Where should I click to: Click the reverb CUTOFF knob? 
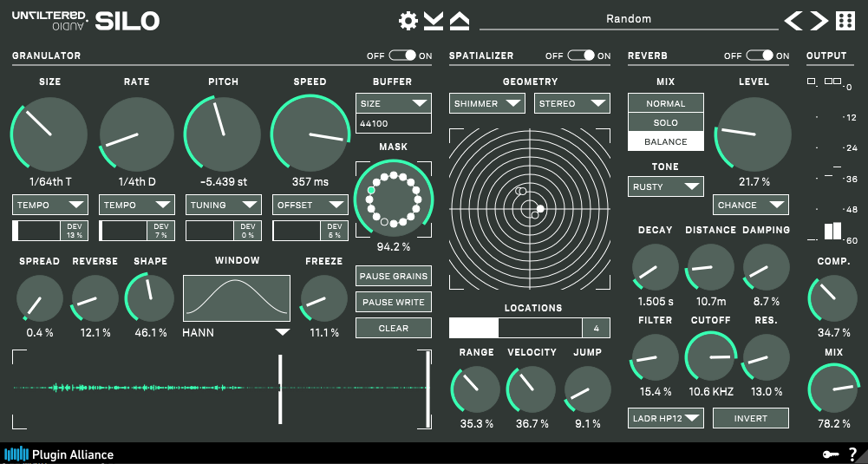pyautogui.click(x=711, y=357)
